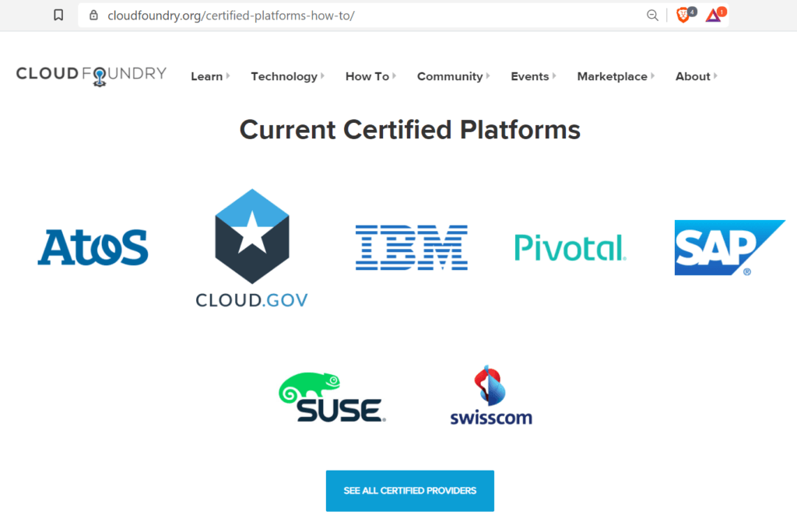Select the Swisscom logo
Image resolution: width=797 pixels, height=532 pixels.
(x=491, y=395)
